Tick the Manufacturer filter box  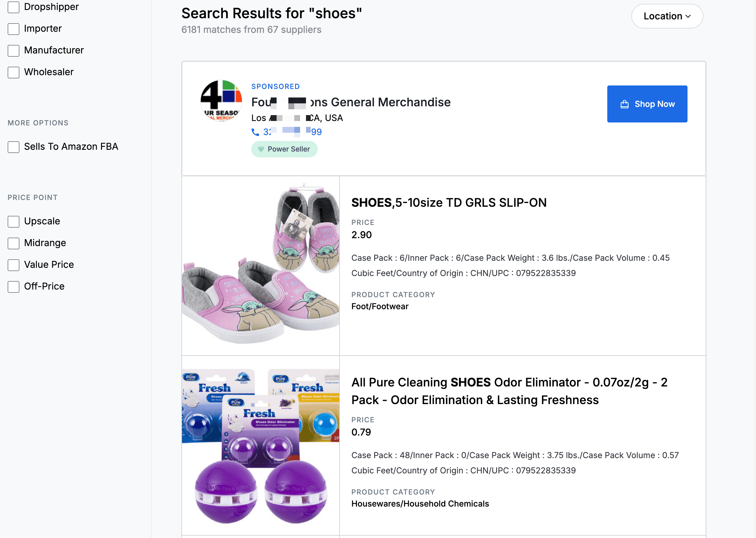14,51
